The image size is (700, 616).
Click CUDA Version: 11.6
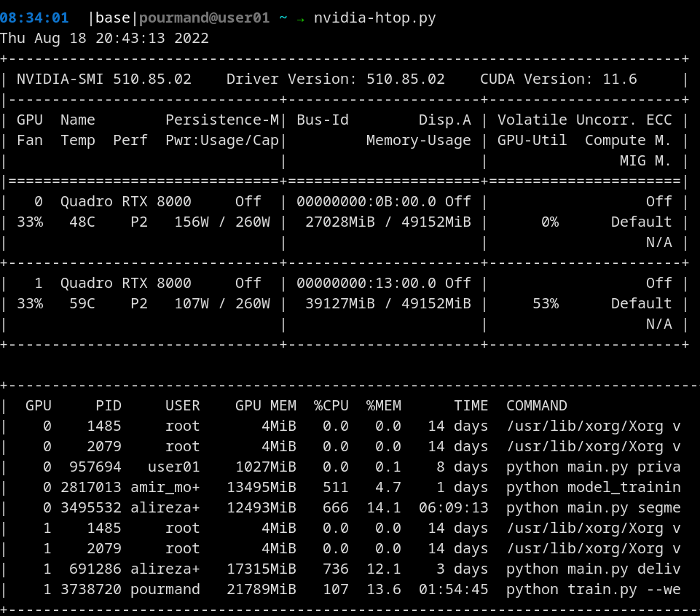[x=559, y=79]
